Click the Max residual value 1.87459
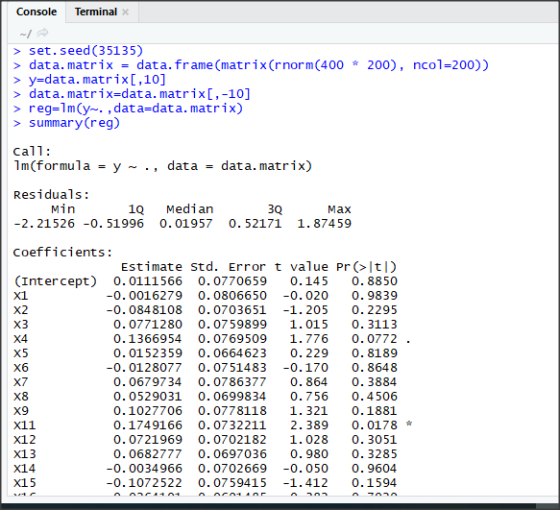560x510 pixels. point(324,224)
